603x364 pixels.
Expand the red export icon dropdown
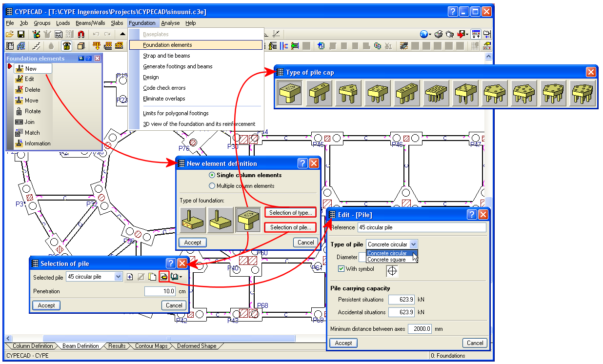(467, 35)
